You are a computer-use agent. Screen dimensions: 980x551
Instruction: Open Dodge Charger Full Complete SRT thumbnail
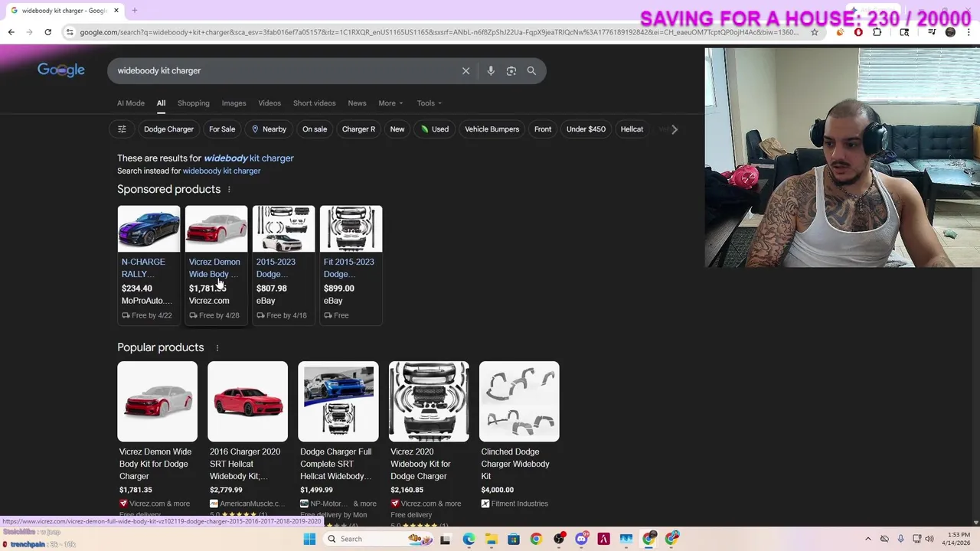338,402
